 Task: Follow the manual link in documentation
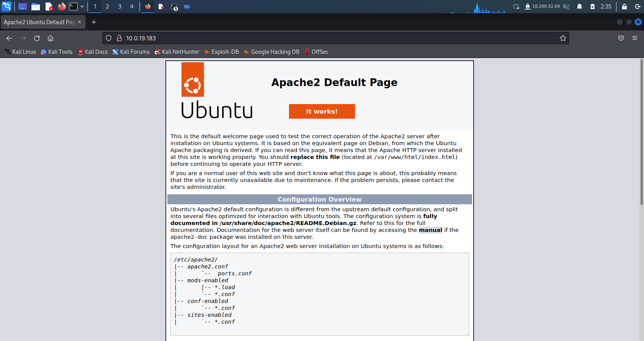tap(430, 230)
